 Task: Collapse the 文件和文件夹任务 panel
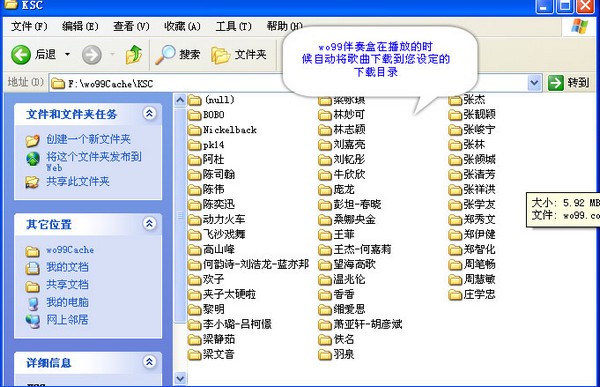[149, 113]
